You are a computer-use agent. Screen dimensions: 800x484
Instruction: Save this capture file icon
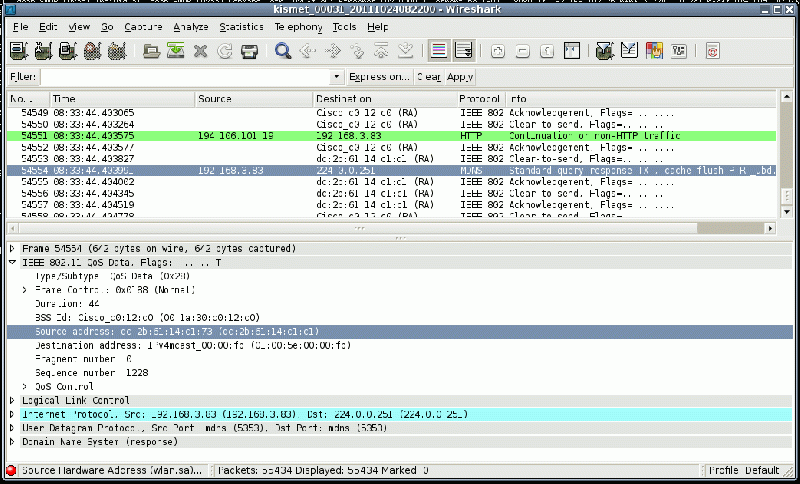(x=176, y=51)
